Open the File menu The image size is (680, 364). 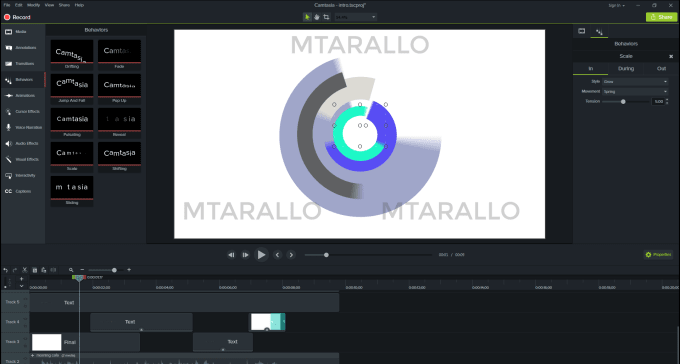[x=7, y=5]
